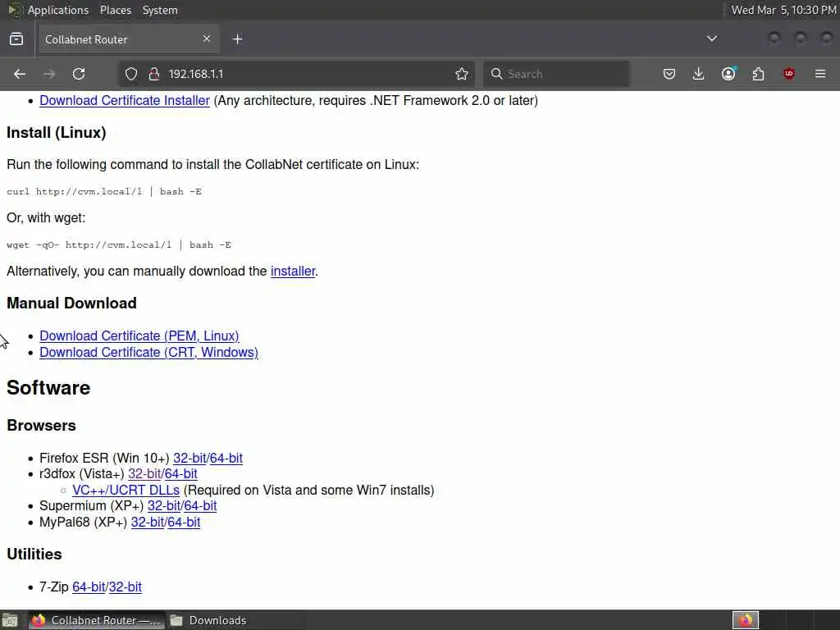This screenshot has height=630, width=840.
Task: Open the VC++/UCRT DLLs link
Action: [126, 491]
